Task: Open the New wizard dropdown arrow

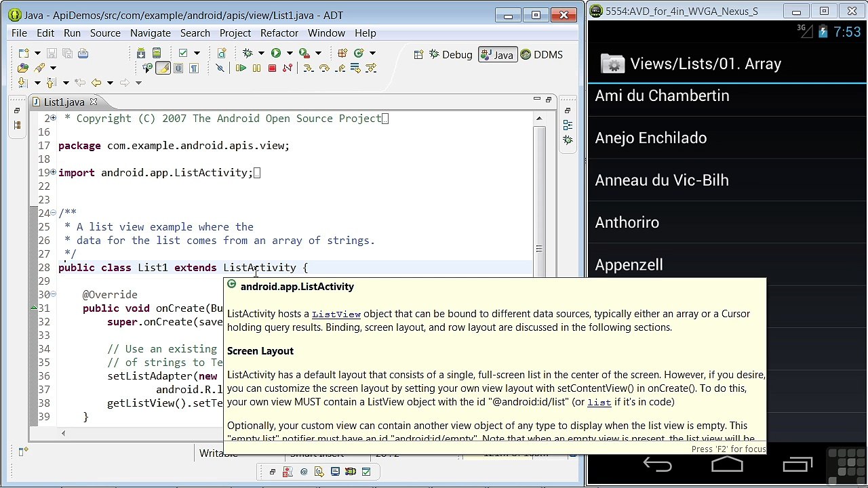Action: (37, 54)
